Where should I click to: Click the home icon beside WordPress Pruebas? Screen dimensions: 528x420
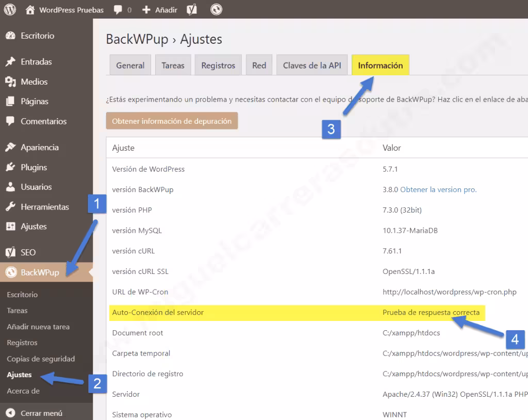30,9
